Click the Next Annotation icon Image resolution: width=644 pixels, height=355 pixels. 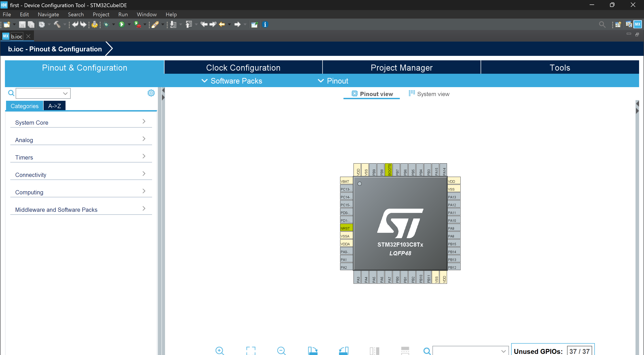click(x=173, y=25)
